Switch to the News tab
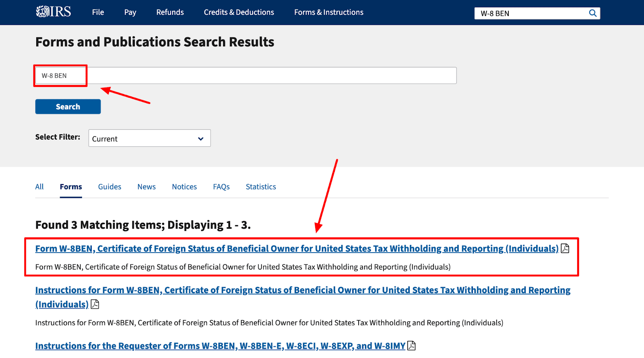 click(147, 187)
